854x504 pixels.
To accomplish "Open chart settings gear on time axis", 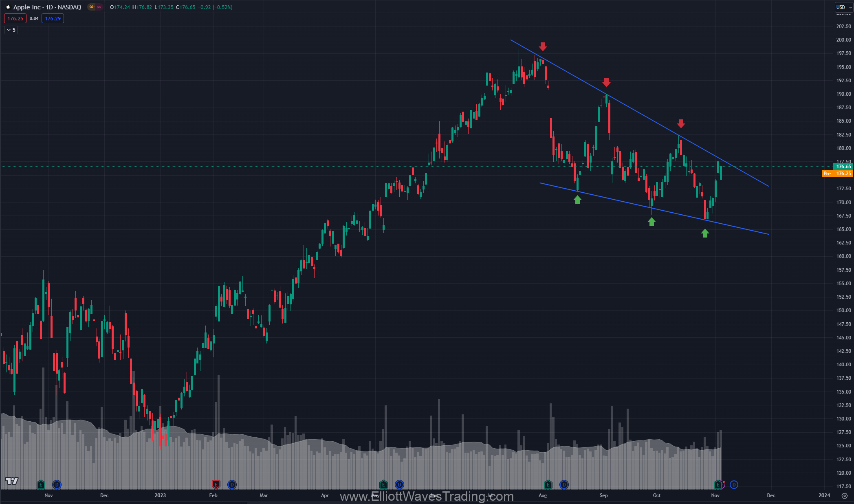I will (845, 495).
